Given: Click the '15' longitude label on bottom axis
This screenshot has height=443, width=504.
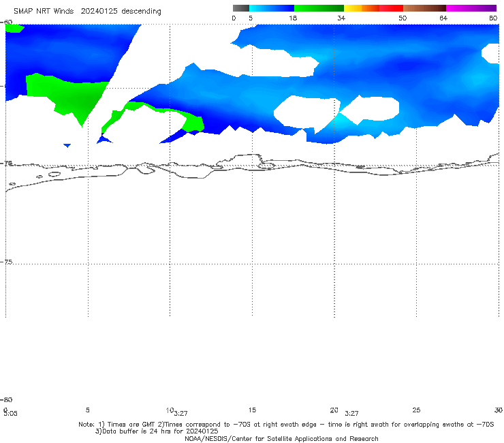Looking at the screenshot, I should coord(252,410).
